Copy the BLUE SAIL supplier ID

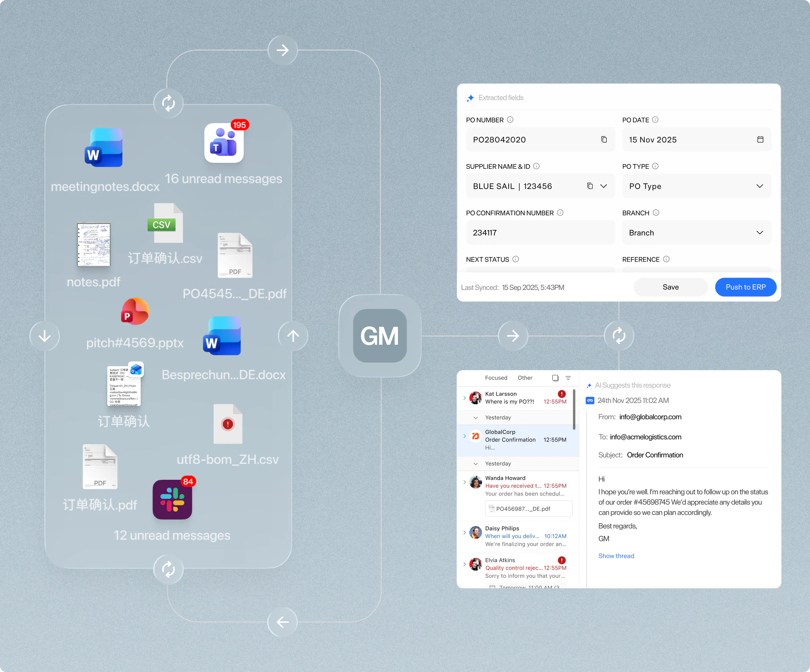click(x=590, y=186)
